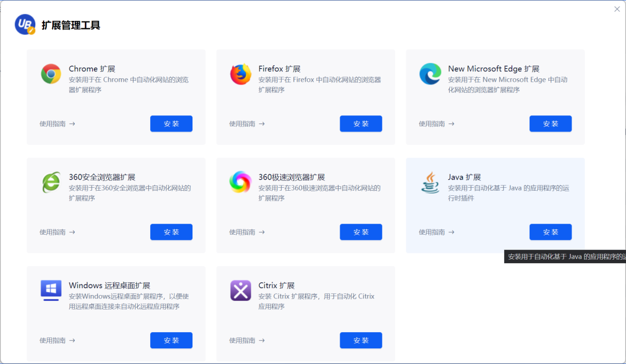Click the Windows 远程桌面扩展 title
This screenshot has width=626, height=364.
click(x=110, y=285)
